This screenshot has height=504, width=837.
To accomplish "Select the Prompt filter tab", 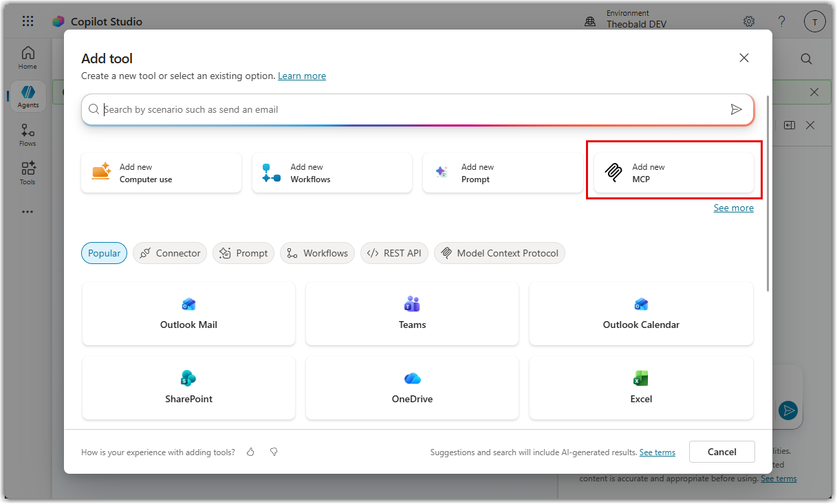I will point(243,253).
